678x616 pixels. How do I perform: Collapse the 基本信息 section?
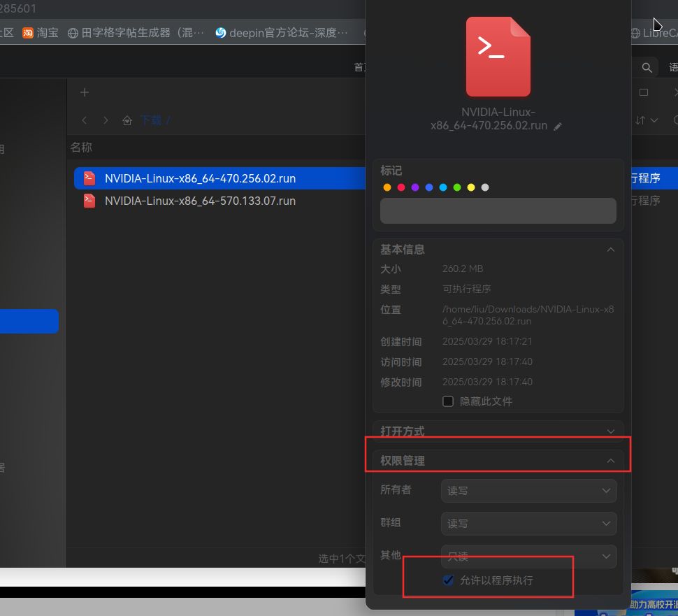(610, 250)
